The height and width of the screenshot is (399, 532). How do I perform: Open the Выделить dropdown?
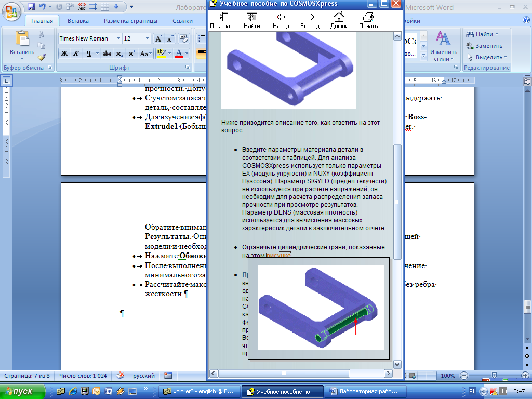point(487,57)
